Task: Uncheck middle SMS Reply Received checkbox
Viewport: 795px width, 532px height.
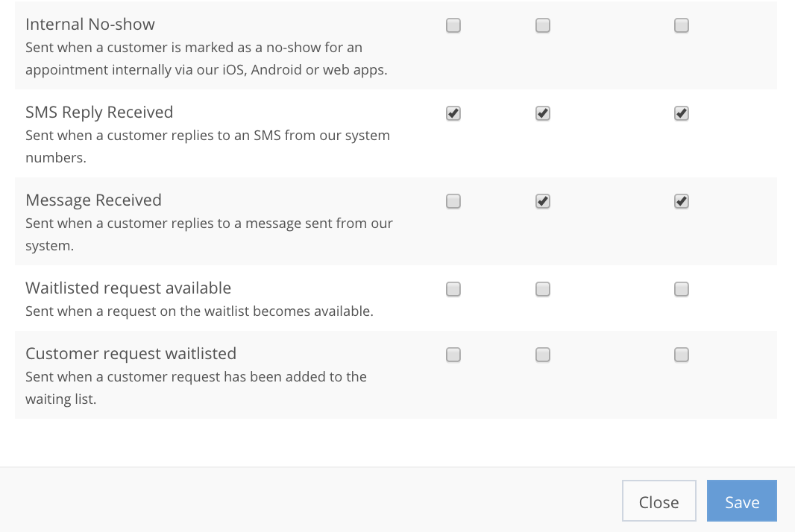Action: point(543,113)
